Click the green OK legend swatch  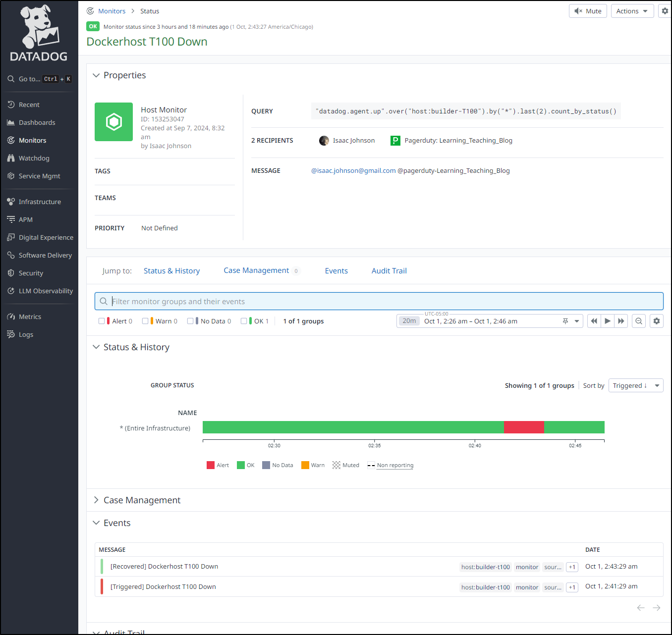pyautogui.click(x=241, y=465)
